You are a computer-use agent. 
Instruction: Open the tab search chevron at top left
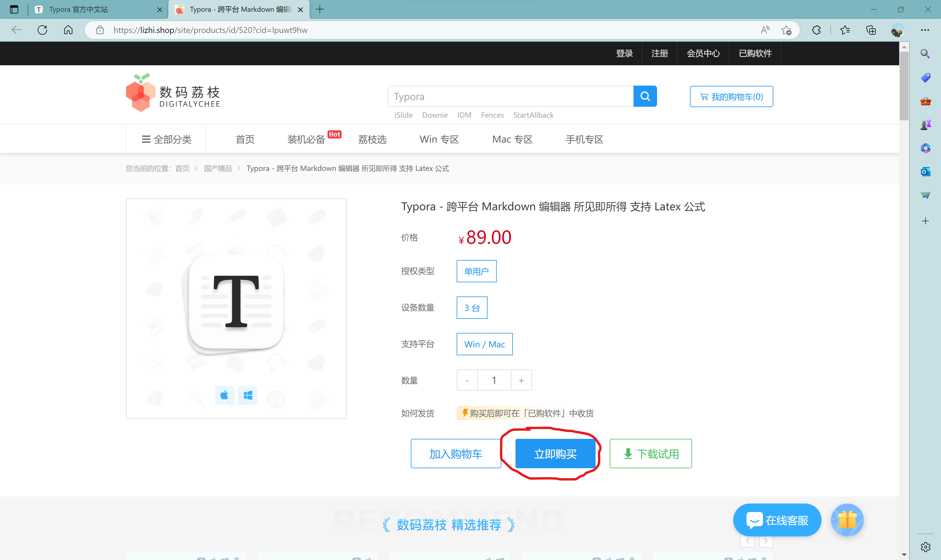point(14,9)
